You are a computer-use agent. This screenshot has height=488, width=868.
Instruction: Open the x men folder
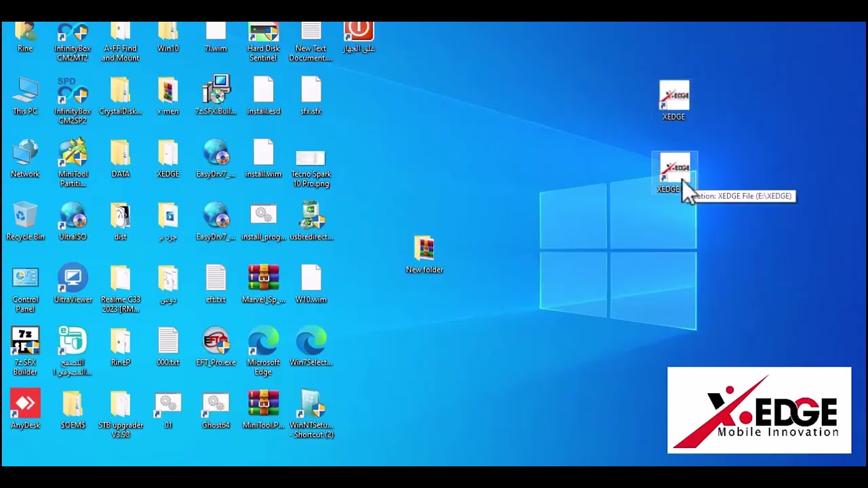168,96
